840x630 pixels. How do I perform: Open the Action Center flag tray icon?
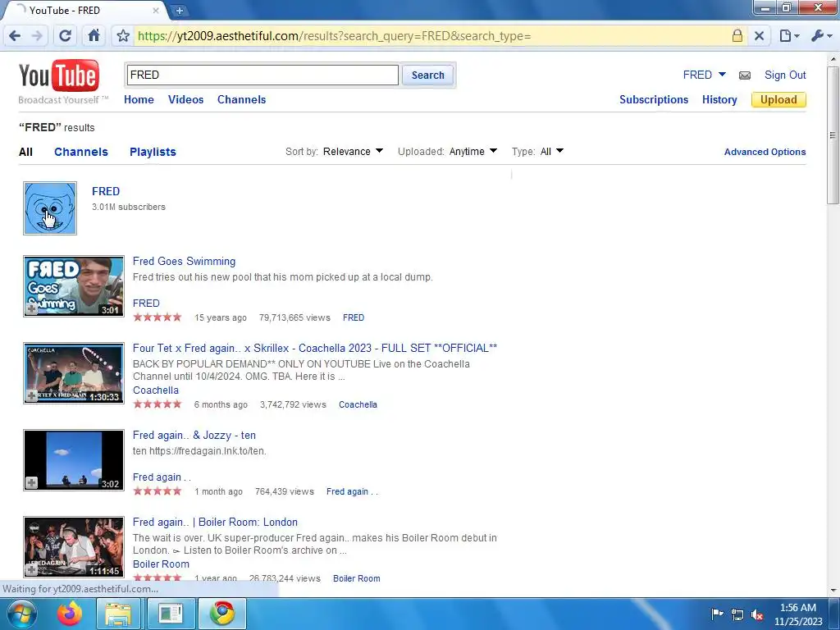click(x=717, y=614)
